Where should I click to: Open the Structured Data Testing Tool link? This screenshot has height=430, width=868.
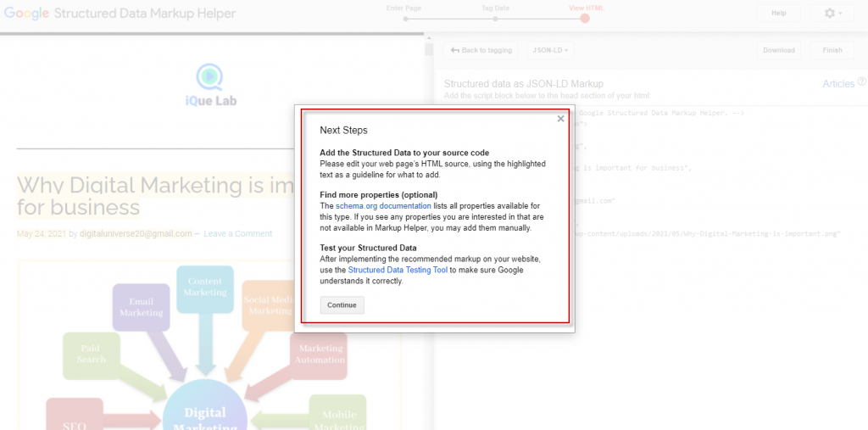398,270
